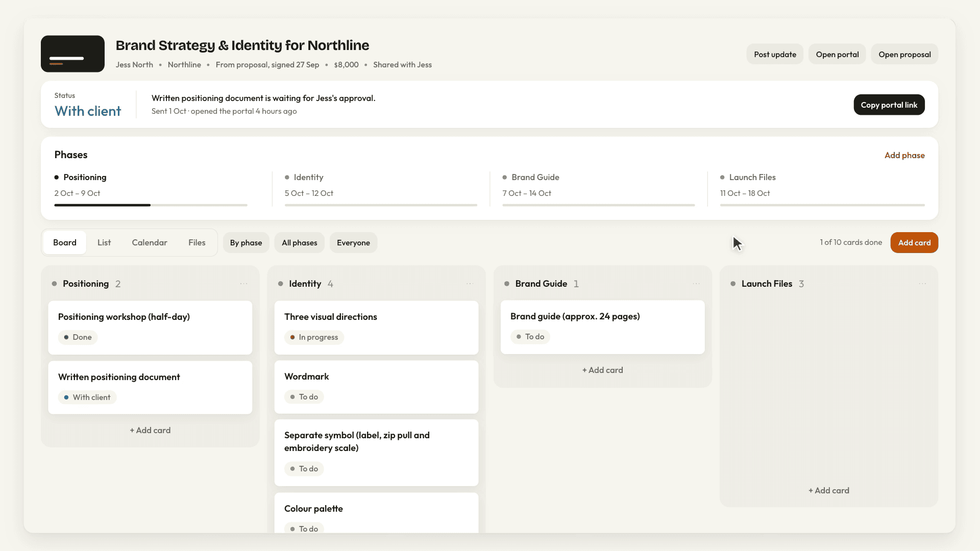This screenshot has width=980, height=551.
Task: Open the Positioning workshop (half-day) card
Action: coord(150,328)
